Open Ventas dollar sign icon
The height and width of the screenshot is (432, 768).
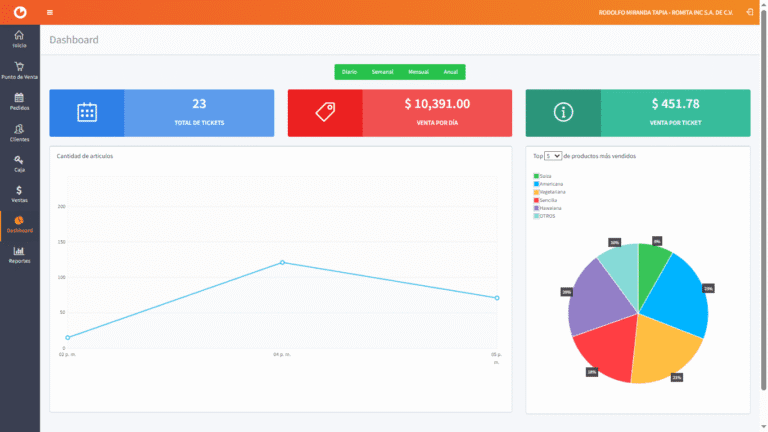[x=19, y=191]
